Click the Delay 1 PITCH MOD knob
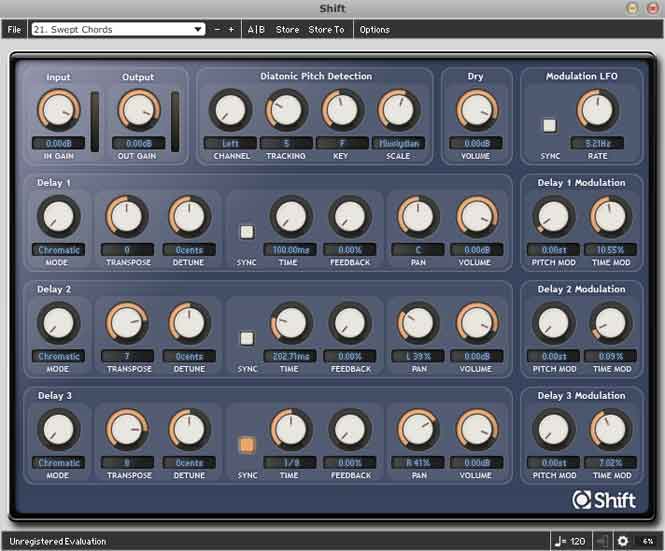The image size is (665, 551). (553, 216)
